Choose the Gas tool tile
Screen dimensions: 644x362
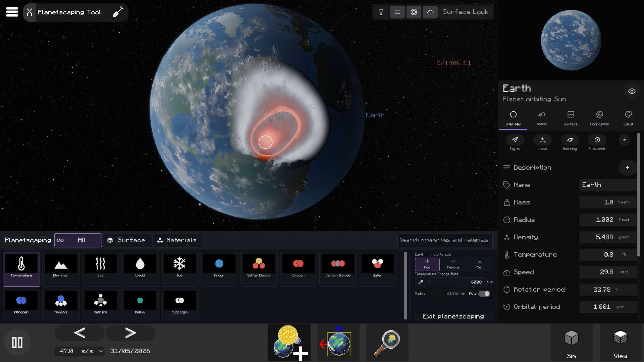pyautogui.click(x=100, y=269)
